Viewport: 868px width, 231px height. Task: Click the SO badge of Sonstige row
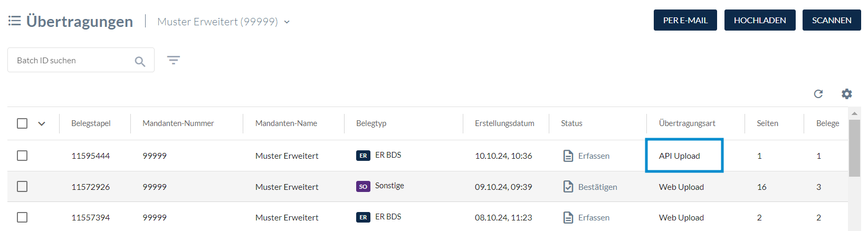pyautogui.click(x=363, y=186)
